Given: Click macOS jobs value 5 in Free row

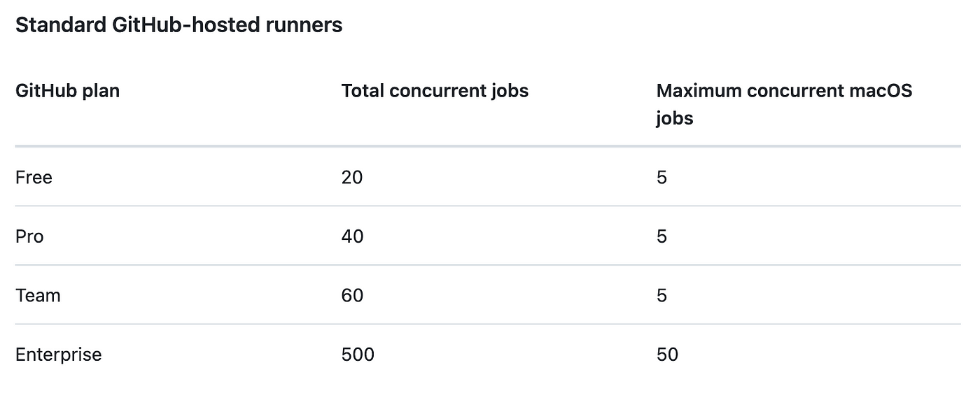Looking at the screenshot, I should (661, 178).
